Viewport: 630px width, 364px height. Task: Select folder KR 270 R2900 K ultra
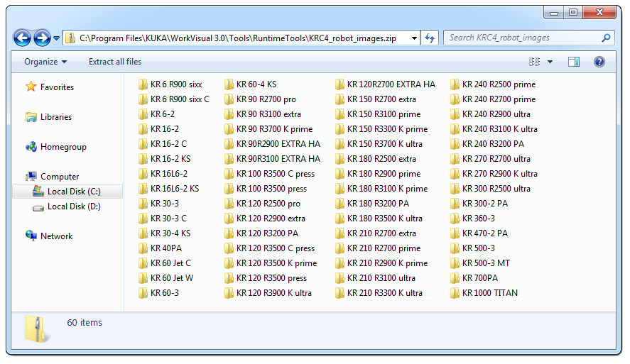[494, 174]
